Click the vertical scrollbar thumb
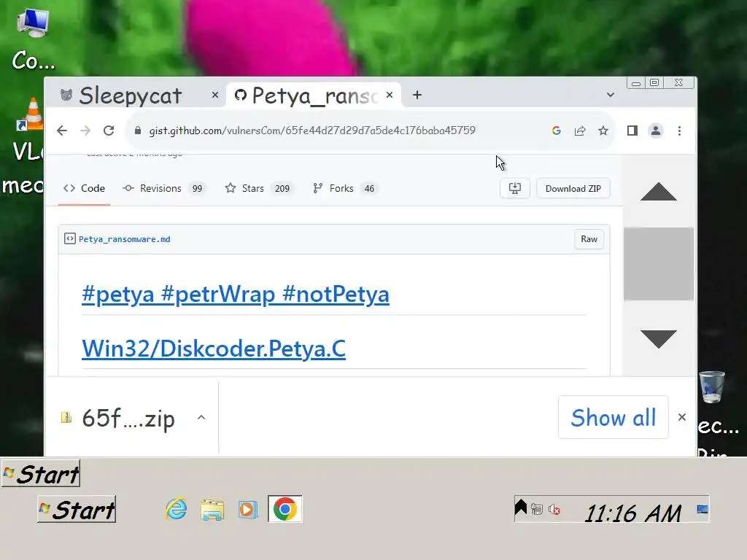747x560 pixels. tap(659, 264)
